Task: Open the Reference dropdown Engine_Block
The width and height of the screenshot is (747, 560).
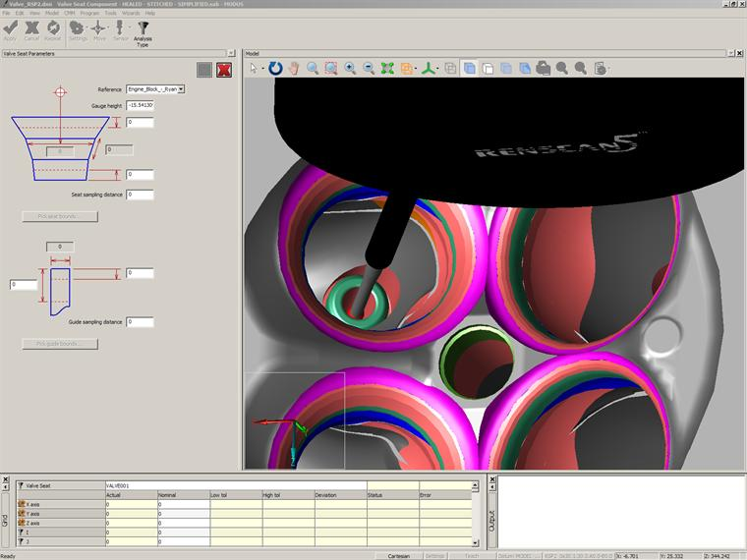Action: coord(155,88)
